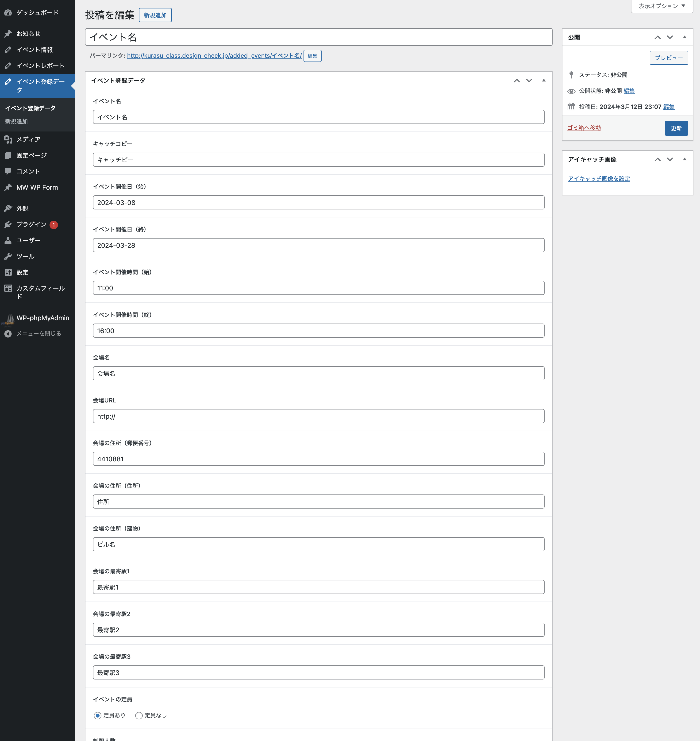The width and height of the screenshot is (700, 741).
Task: Focus the キャッチコピー input field
Action: (x=319, y=160)
